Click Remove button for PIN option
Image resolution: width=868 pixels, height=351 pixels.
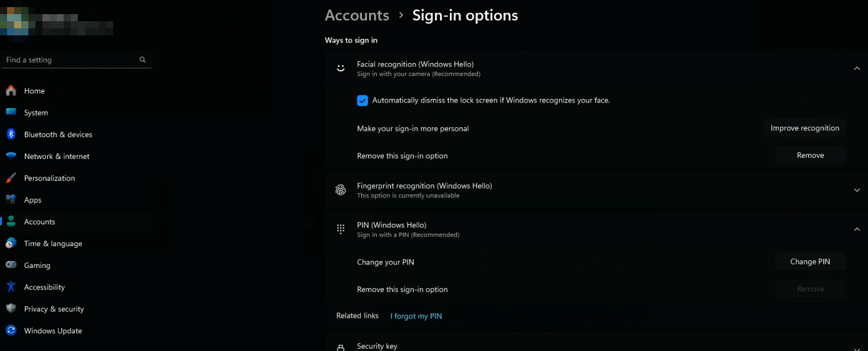[x=810, y=289]
